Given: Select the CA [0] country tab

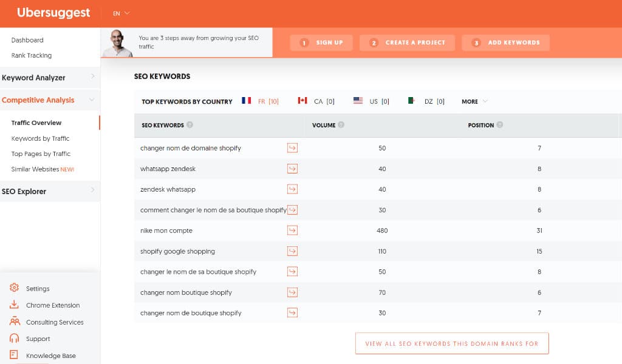Looking at the screenshot, I should tap(324, 101).
